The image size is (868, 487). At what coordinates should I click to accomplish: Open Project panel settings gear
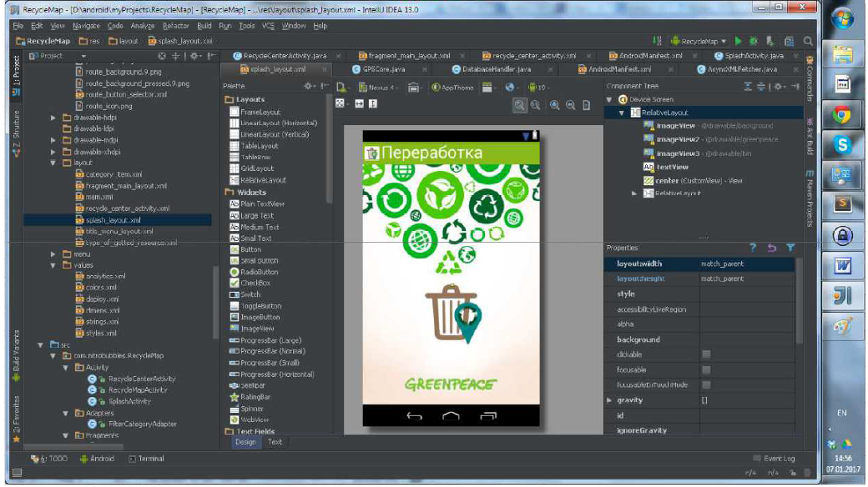coord(194,56)
